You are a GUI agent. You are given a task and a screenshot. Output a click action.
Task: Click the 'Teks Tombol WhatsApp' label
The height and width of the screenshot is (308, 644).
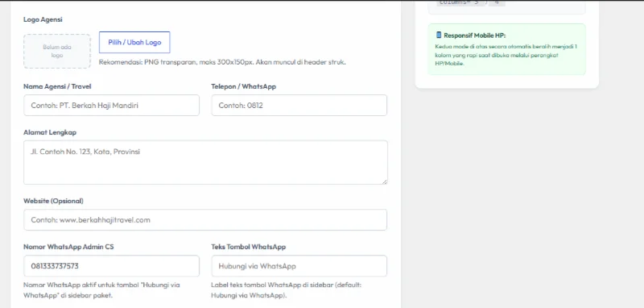point(249,247)
